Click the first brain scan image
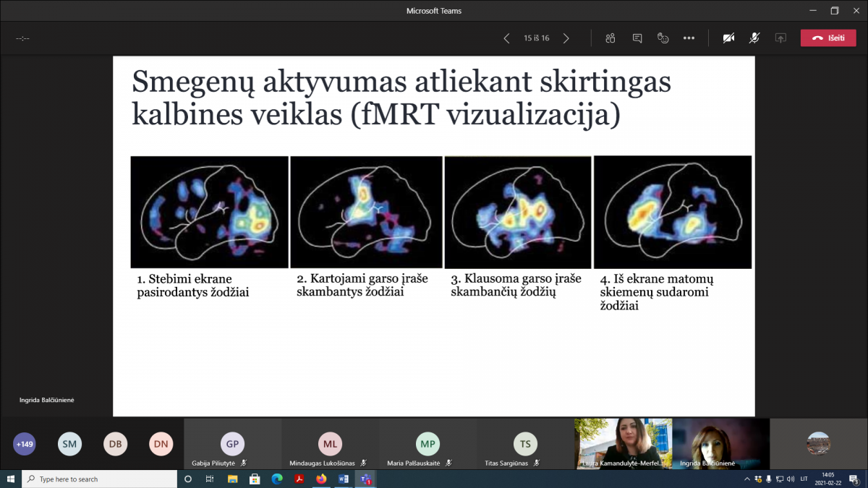 point(209,213)
